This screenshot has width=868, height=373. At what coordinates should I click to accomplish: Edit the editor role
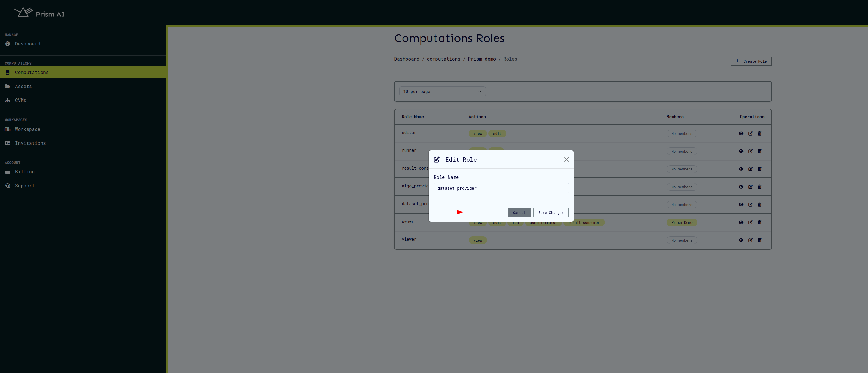pos(751,133)
